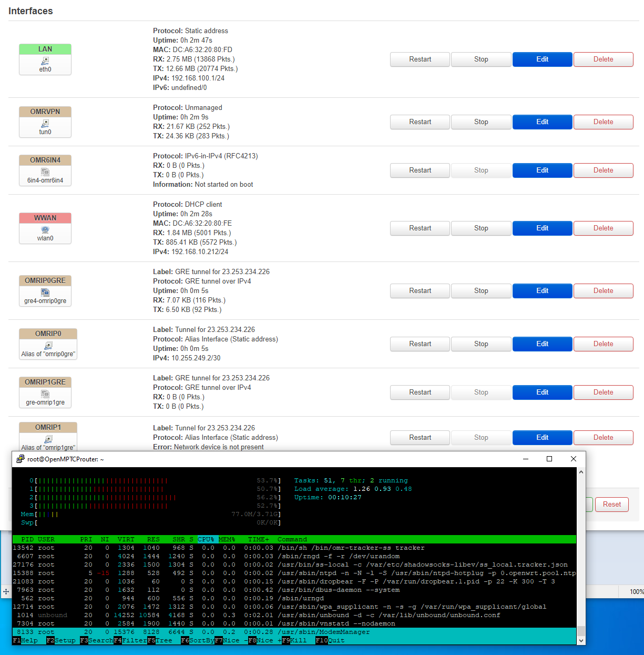Click F9 Kill in htop
This screenshot has height=655, width=644.
pyautogui.click(x=294, y=640)
